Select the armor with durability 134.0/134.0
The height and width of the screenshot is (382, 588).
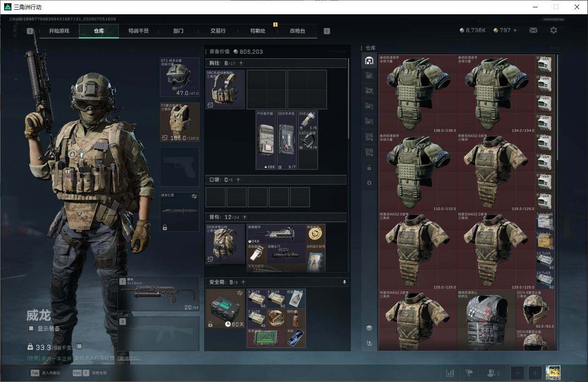point(497,94)
